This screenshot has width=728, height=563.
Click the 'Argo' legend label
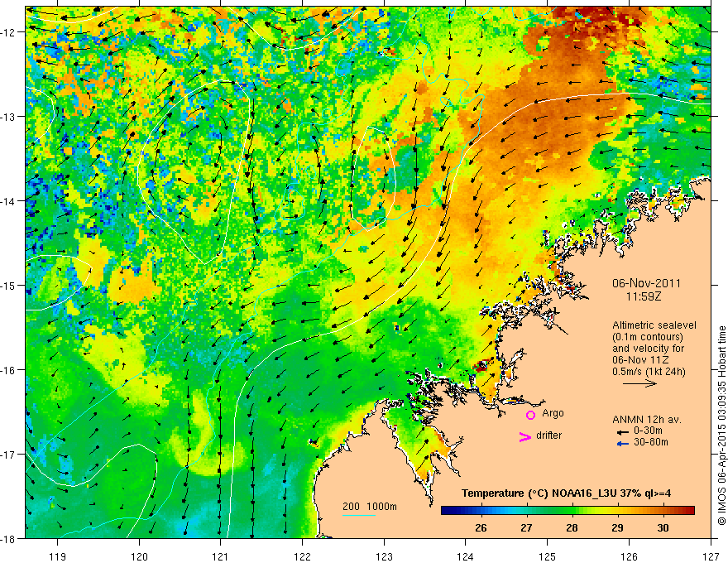553,413
